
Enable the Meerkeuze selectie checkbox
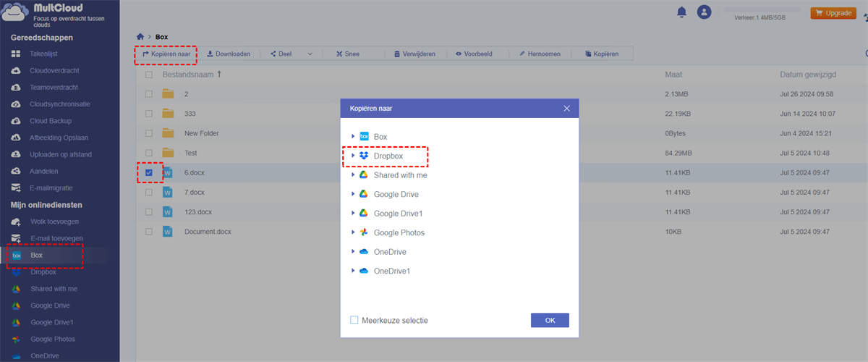[x=354, y=320]
